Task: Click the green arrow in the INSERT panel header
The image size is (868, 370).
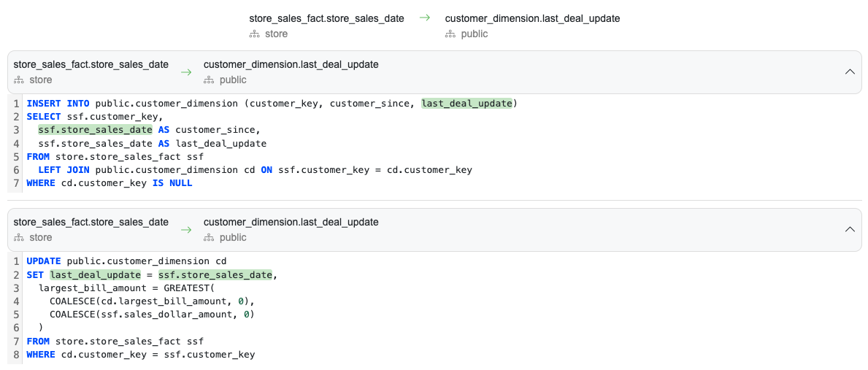Action: [x=186, y=72]
